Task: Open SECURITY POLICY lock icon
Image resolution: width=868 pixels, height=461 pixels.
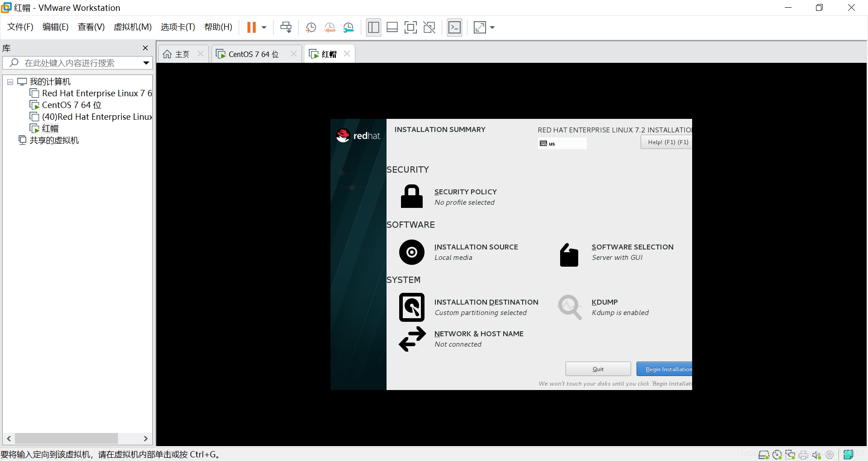Action: (x=411, y=196)
